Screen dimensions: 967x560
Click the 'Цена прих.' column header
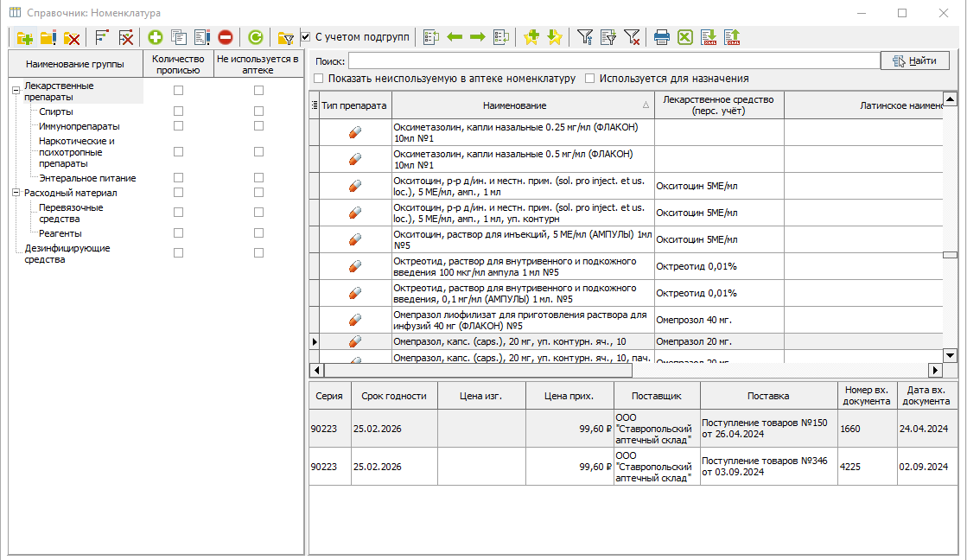pyautogui.click(x=569, y=396)
